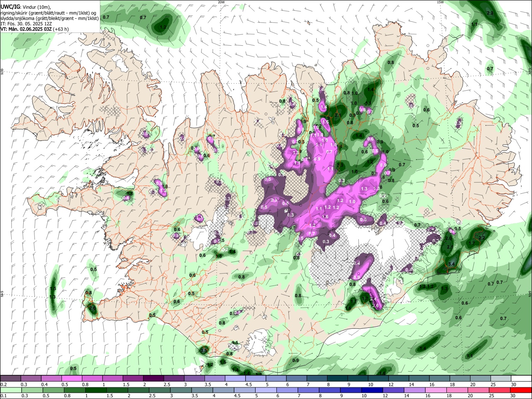Click the 15W longitude label
The image size is (532, 399).
coord(440,2)
